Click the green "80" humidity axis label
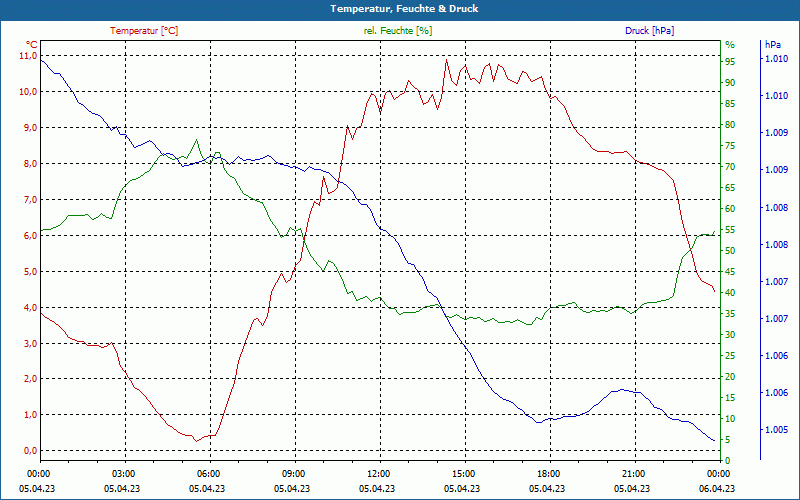The height and width of the screenshot is (500, 800). [730, 124]
